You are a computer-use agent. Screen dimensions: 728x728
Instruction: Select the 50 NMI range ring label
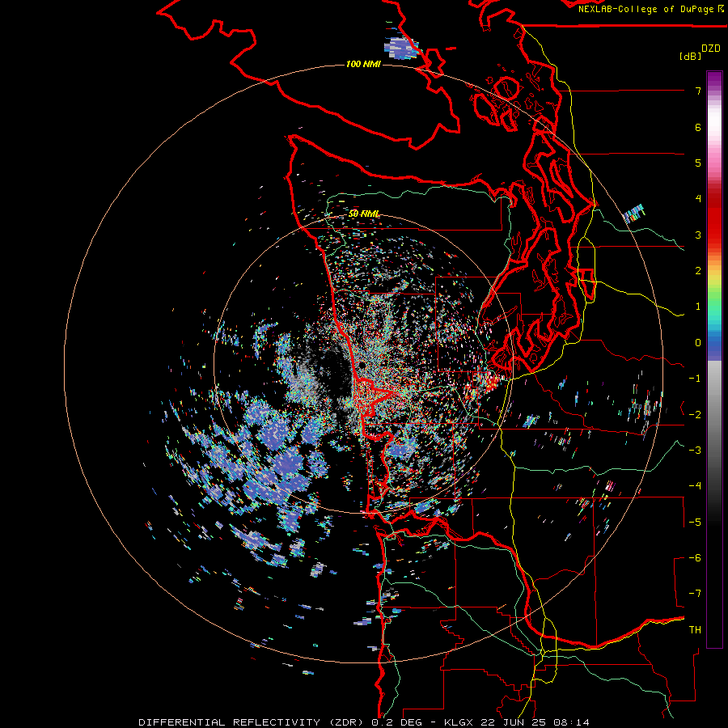pos(364,214)
